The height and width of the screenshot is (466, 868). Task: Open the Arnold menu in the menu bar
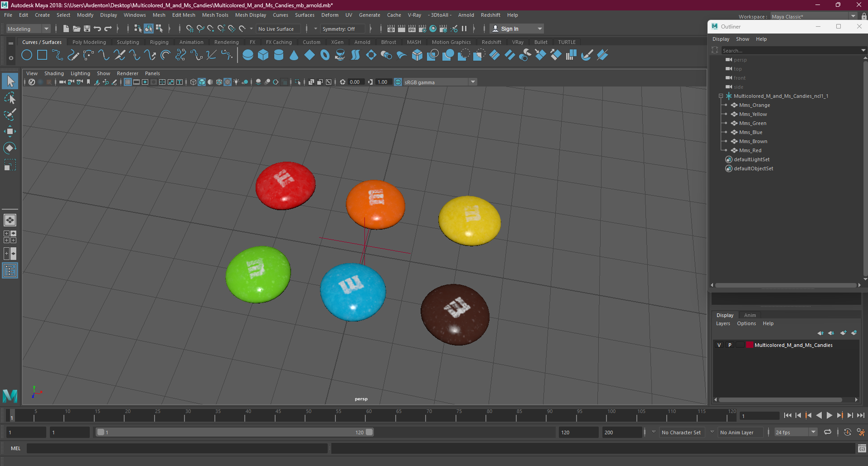[x=466, y=15]
